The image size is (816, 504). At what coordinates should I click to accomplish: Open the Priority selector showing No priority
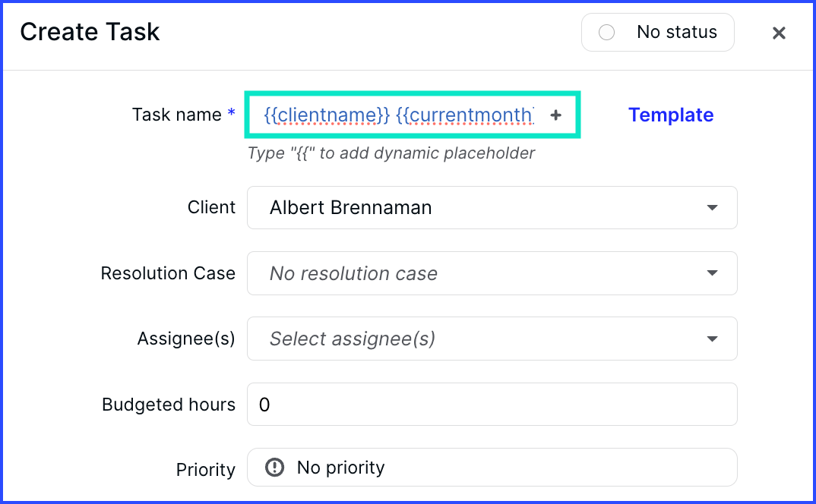(492, 467)
